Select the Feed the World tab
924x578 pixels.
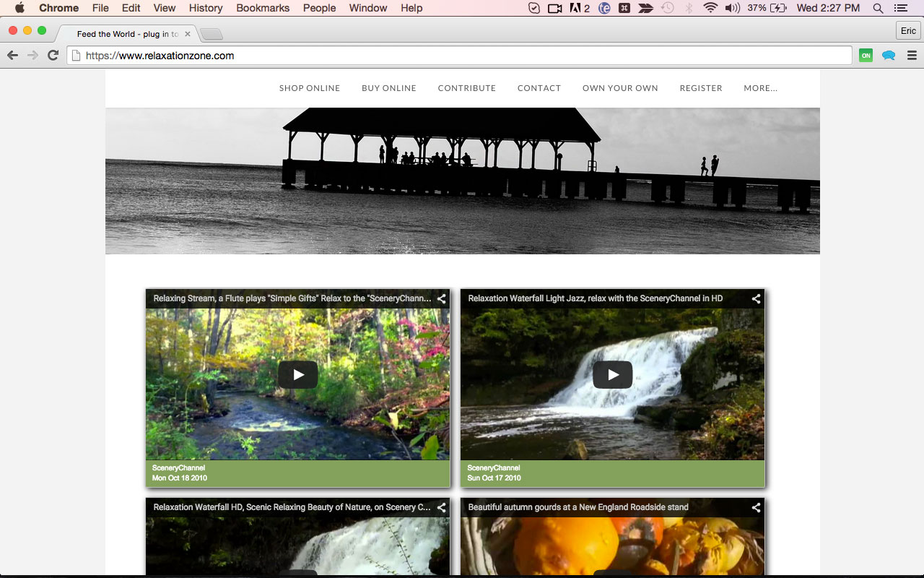tap(127, 34)
